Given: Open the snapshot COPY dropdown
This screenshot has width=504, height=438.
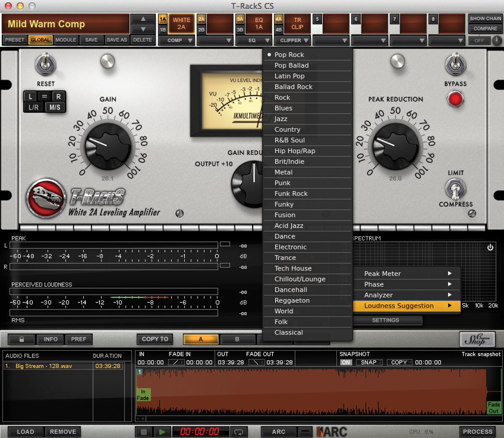Looking at the screenshot, I should [401, 362].
